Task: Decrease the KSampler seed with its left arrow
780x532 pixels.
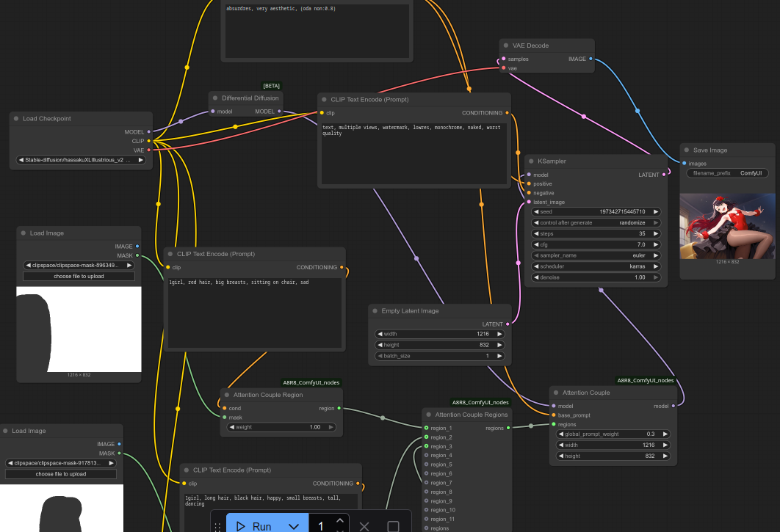Action: pyautogui.click(x=536, y=212)
